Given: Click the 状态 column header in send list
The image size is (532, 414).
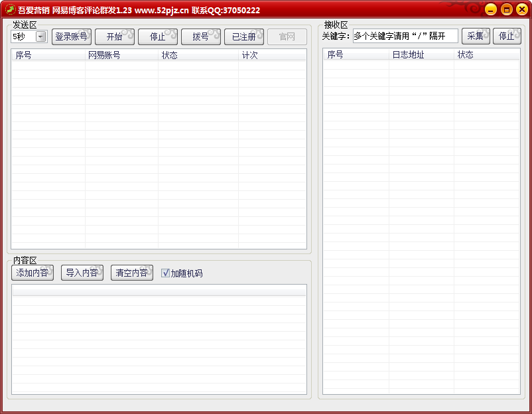Looking at the screenshot, I should (x=198, y=55).
